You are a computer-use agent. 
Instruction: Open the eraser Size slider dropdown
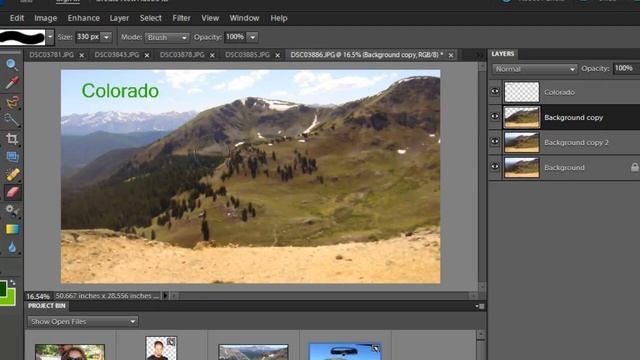(107, 37)
